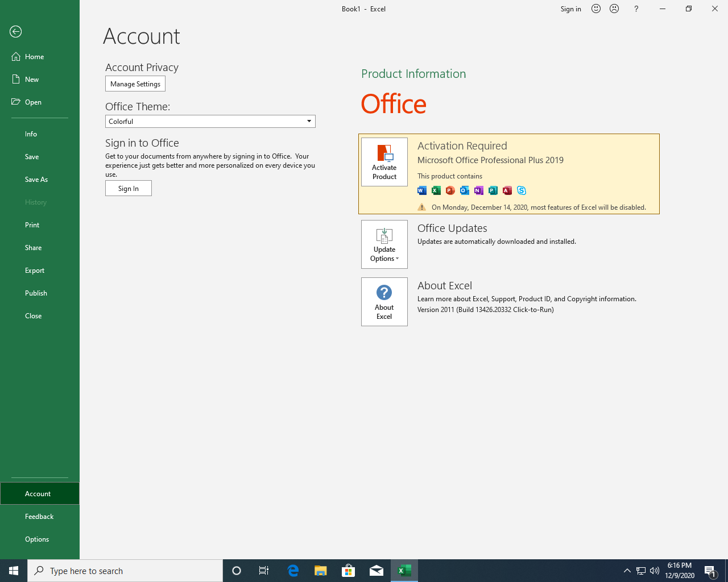The image size is (728, 582).
Task: Select Feedback in the backstage menu
Action: coord(40,517)
